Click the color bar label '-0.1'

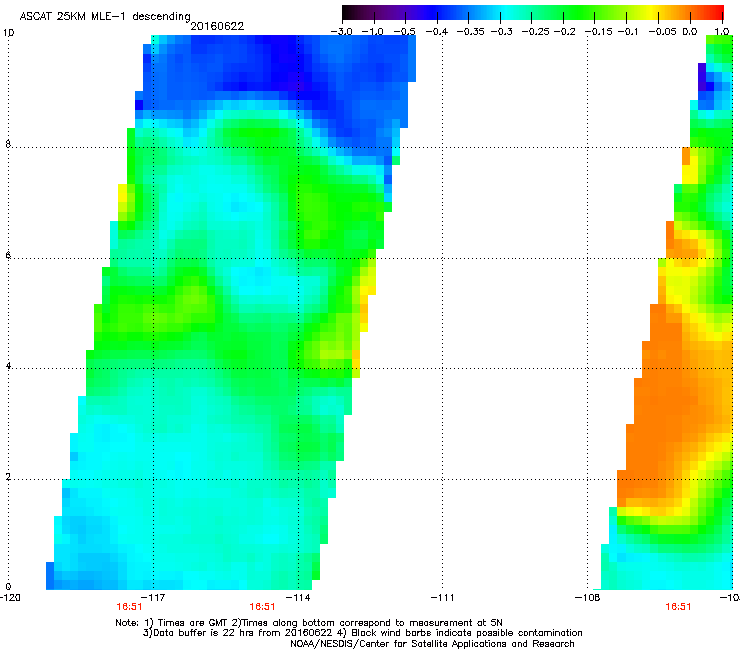click(x=628, y=32)
